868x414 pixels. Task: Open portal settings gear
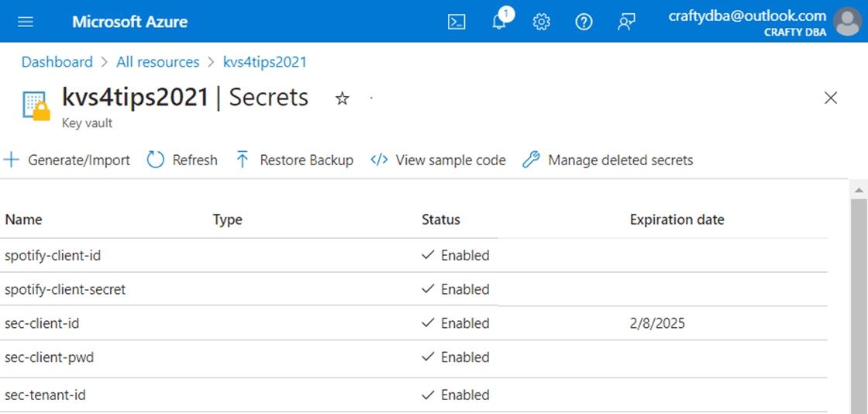point(542,22)
